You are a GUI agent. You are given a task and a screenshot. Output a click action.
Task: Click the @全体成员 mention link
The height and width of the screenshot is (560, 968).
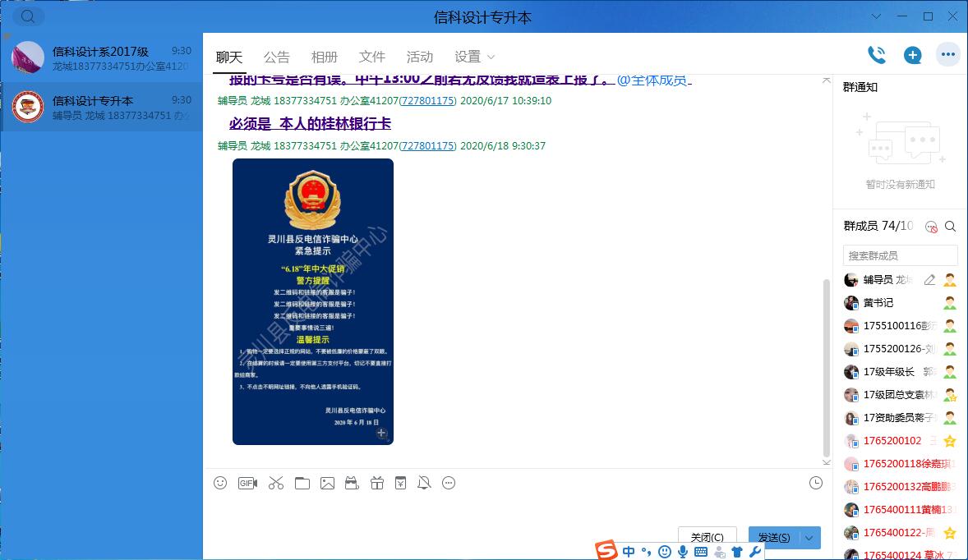pos(653,80)
